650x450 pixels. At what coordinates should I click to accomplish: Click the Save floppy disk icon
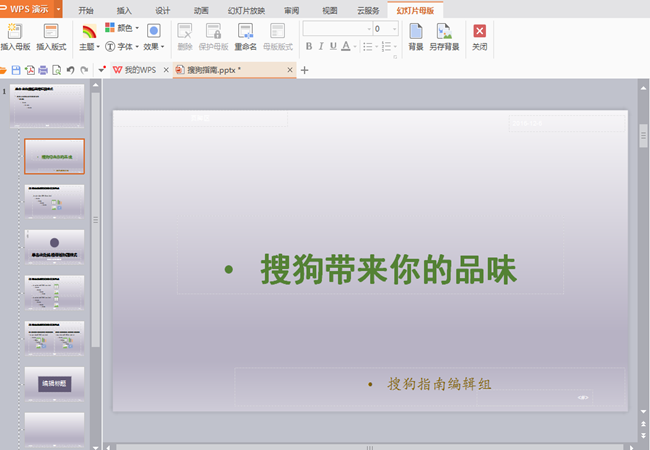point(16,70)
